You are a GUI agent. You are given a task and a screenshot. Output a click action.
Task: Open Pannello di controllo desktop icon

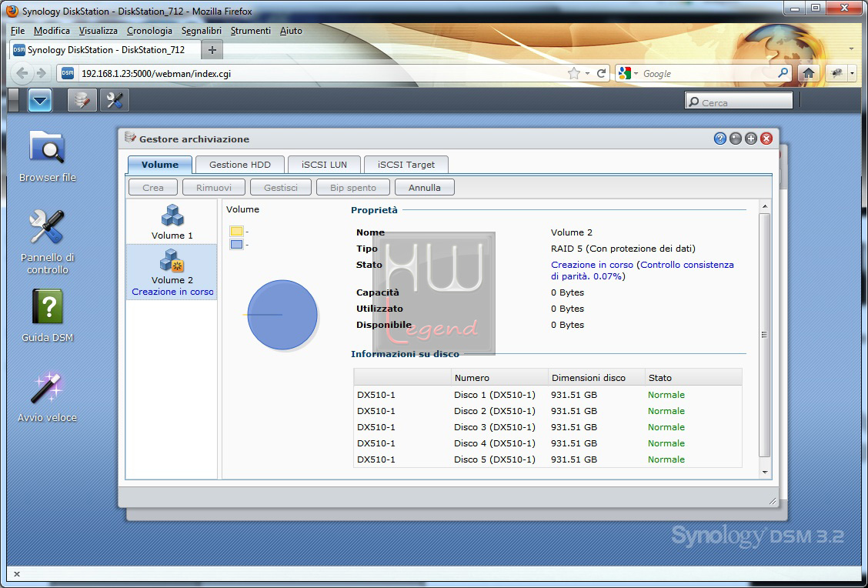[x=47, y=242]
